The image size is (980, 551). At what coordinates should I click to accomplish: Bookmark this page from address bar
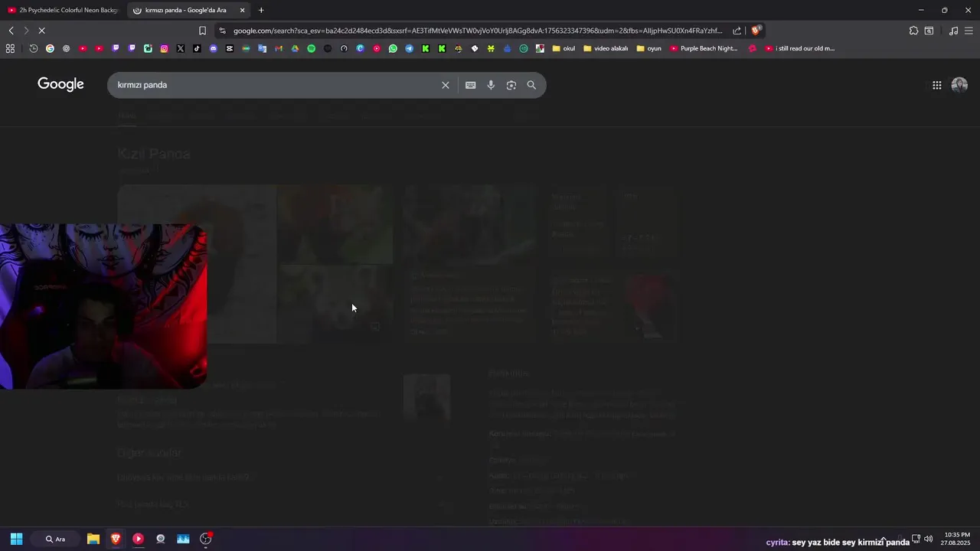pyautogui.click(x=202, y=31)
